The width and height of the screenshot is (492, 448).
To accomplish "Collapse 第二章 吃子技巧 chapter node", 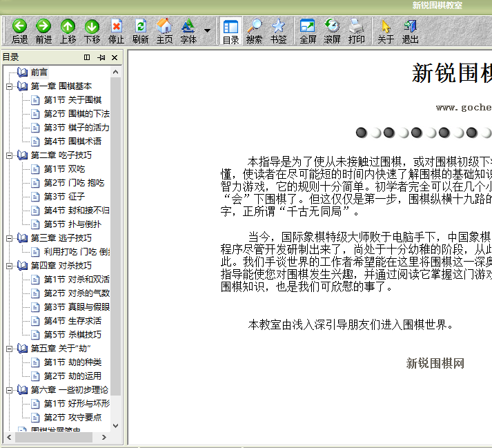I will pyautogui.click(x=10, y=155).
